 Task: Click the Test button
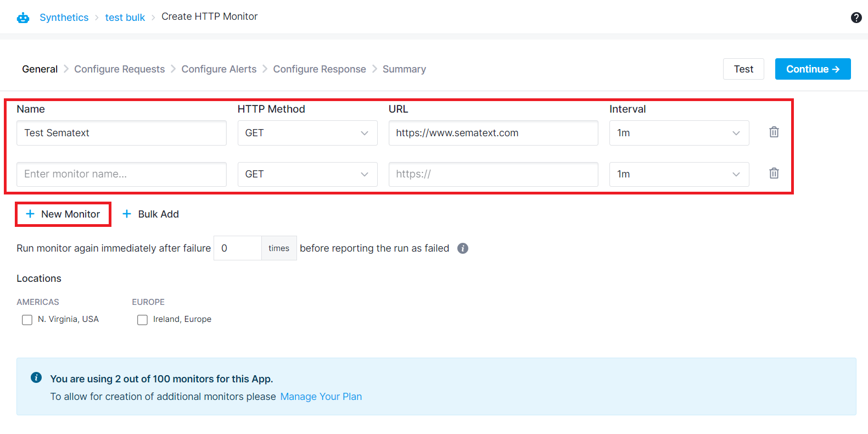(x=743, y=69)
